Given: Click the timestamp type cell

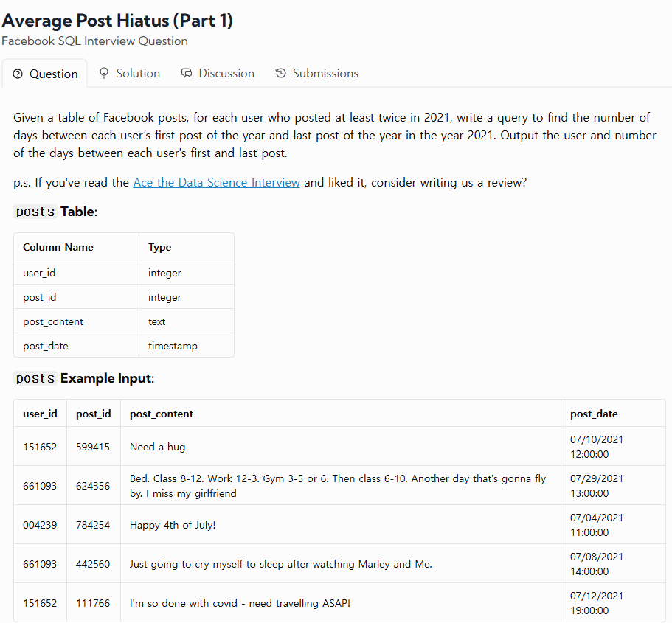Looking at the screenshot, I should point(187,345).
